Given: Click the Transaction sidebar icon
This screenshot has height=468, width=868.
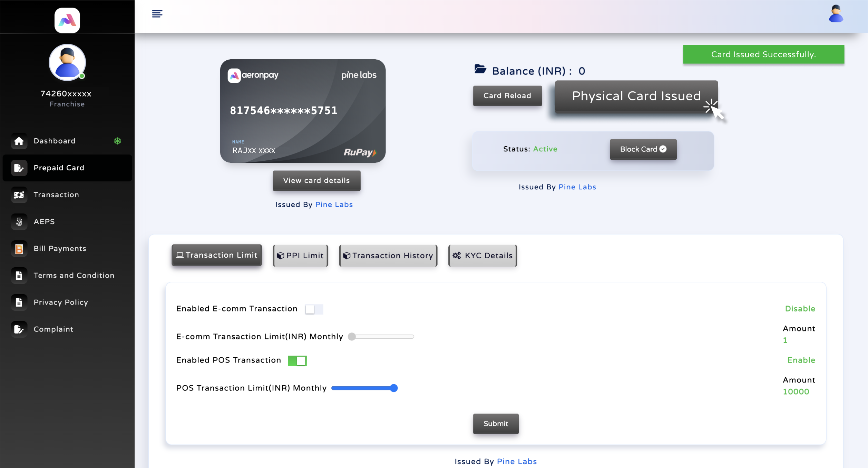Looking at the screenshot, I should pos(20,195).
